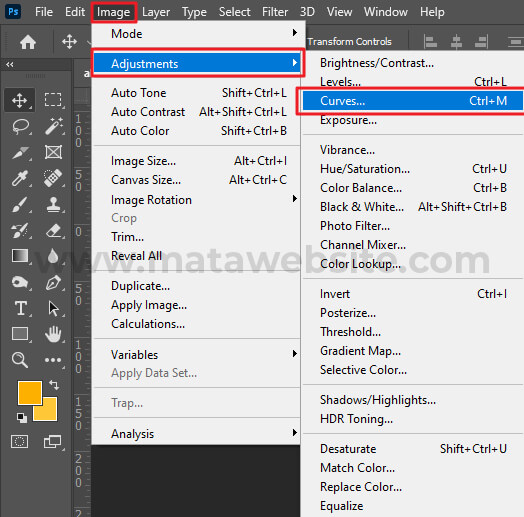Select the Hand tool

click(x=53, y=334)
